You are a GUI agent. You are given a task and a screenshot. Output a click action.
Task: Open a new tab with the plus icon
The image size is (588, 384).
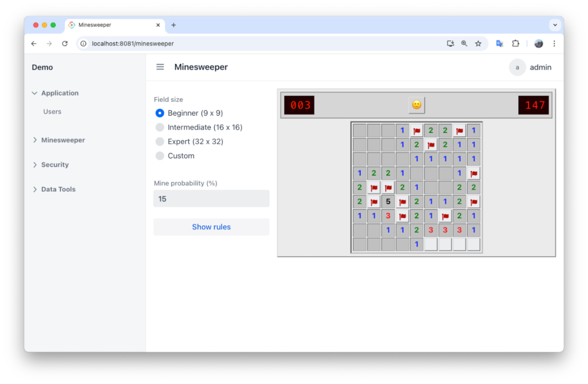tap(173, 25)
